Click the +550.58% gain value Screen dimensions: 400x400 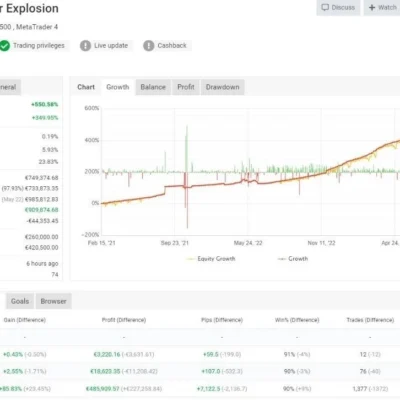tap(45, 105)
